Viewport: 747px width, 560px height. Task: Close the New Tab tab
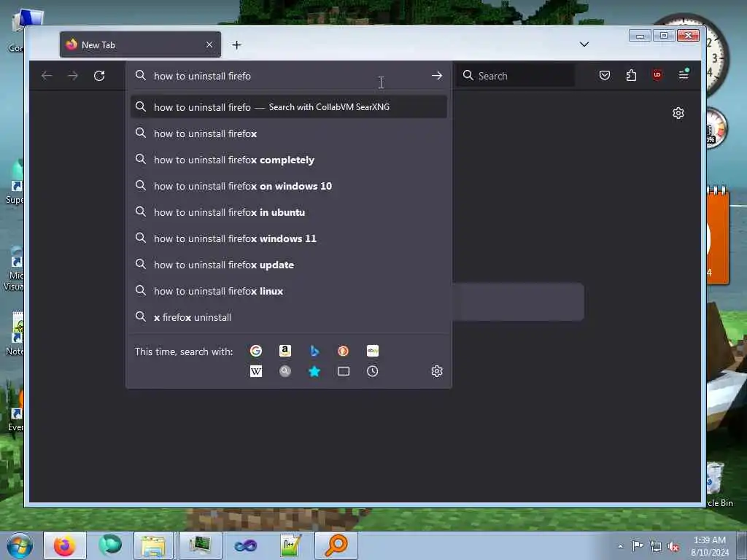click(209, 44)
